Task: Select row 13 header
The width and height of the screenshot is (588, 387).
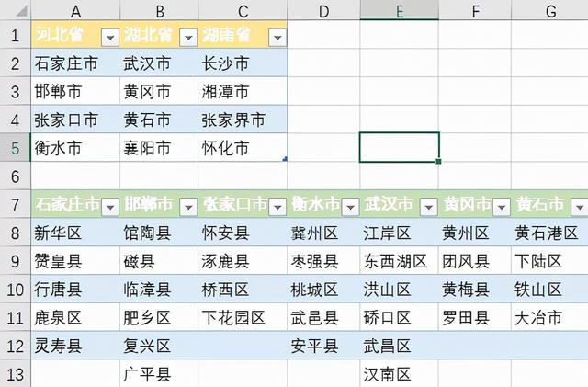Action: click(15, 374)
